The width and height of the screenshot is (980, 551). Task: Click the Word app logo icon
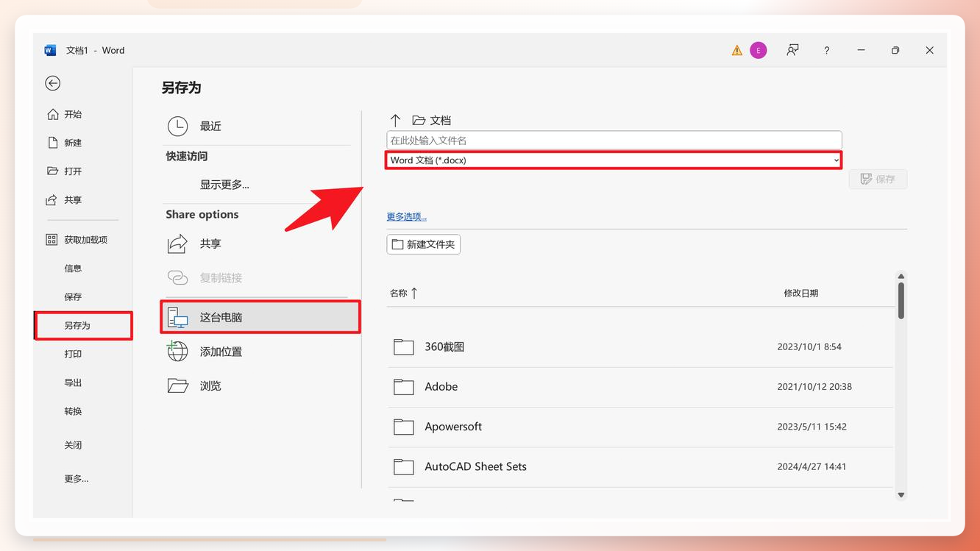click(50, 50)
